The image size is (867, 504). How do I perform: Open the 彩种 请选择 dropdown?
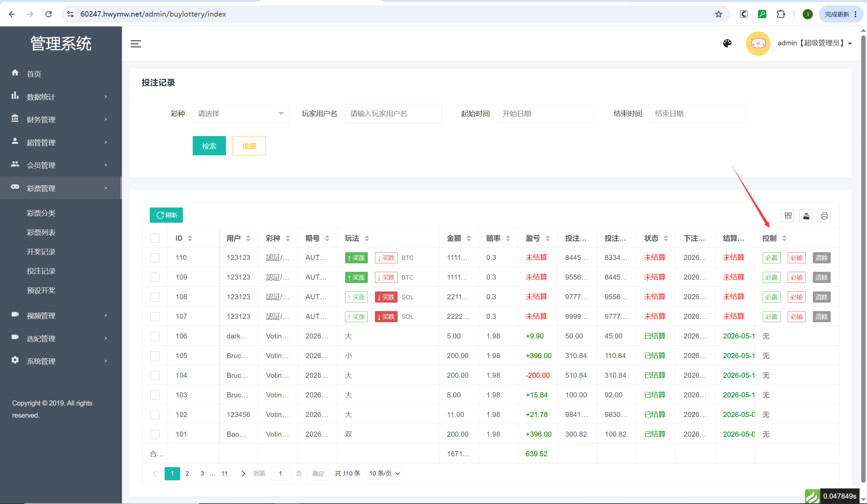click(x=241, y=113)
